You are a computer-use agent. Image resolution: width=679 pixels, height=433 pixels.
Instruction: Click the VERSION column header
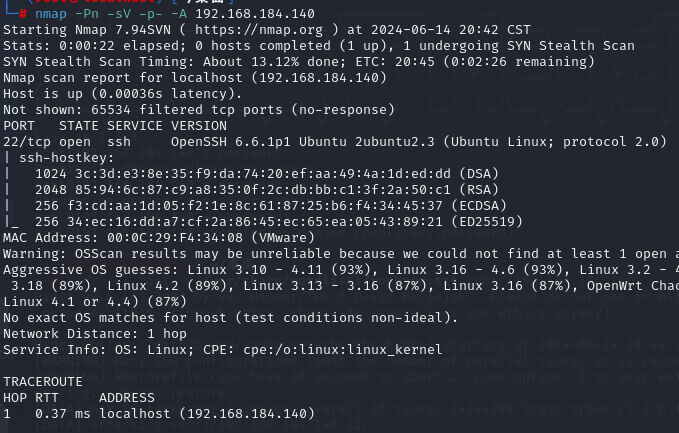click(x=199, y=126)
